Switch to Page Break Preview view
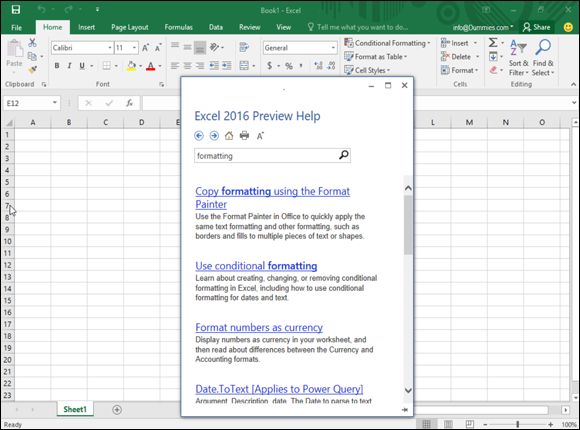The height and width of the screenshot is (430, 580). (469, 424)
